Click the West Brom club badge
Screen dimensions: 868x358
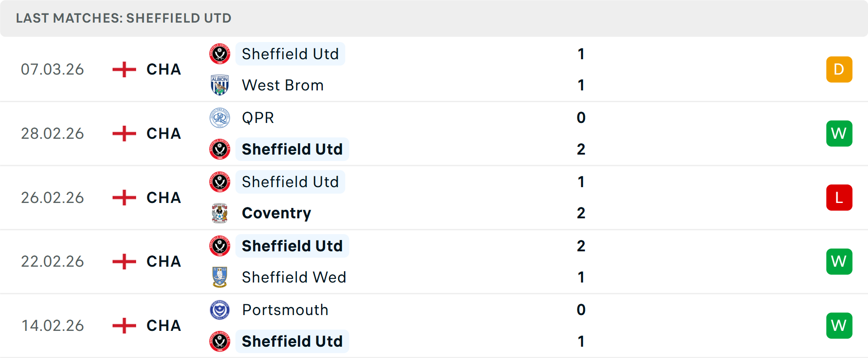point(220,85)
